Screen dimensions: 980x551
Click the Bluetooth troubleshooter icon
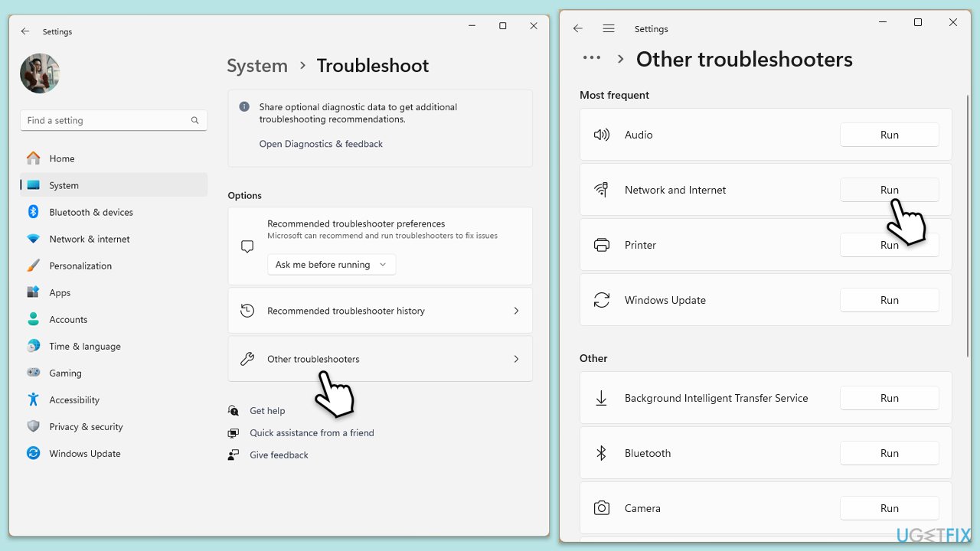[x=602, y=453]
